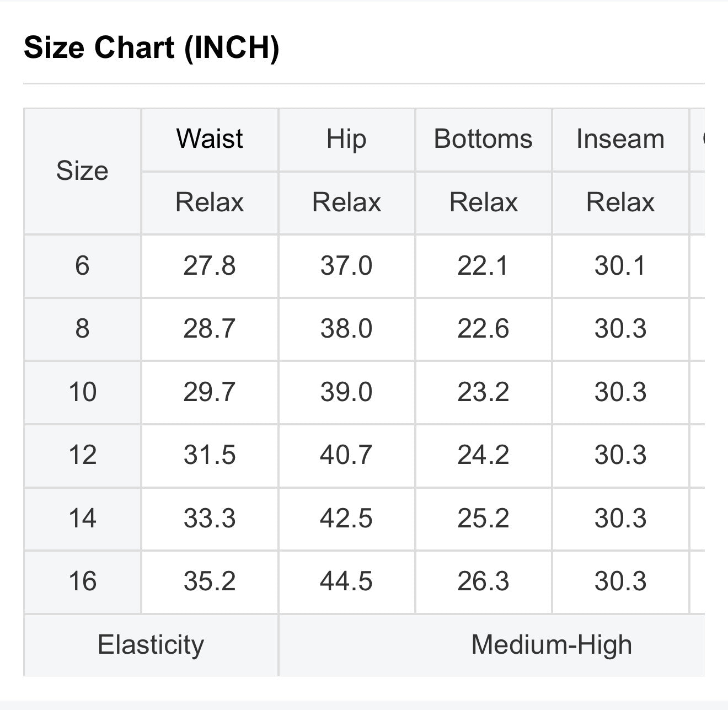Click the Relax subheader under Hip
The height and width of the screenshot is (710, 728).
point(346,202)
